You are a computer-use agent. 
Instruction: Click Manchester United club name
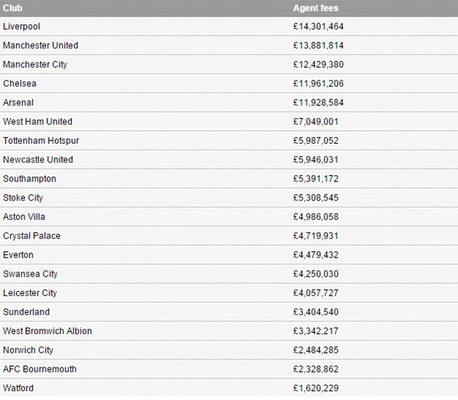pos(41,45)
